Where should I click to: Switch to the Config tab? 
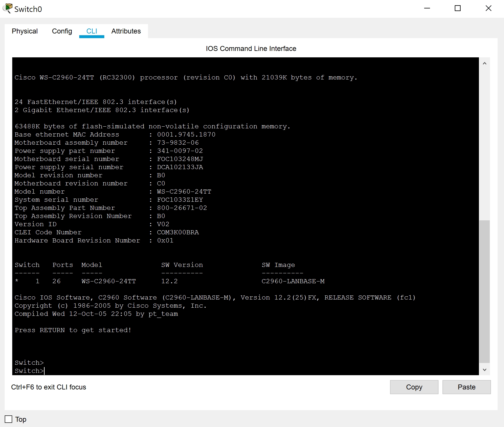point(62,31)
